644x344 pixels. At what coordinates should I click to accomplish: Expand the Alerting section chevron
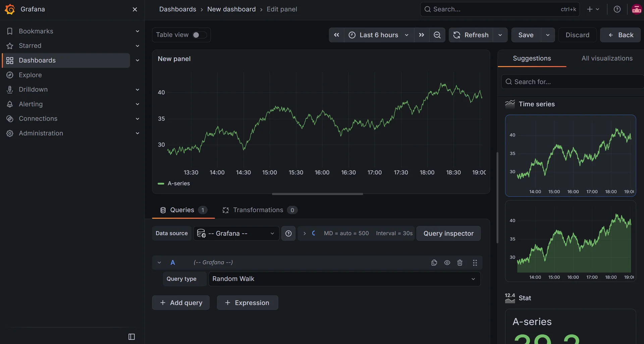(137, 104)
